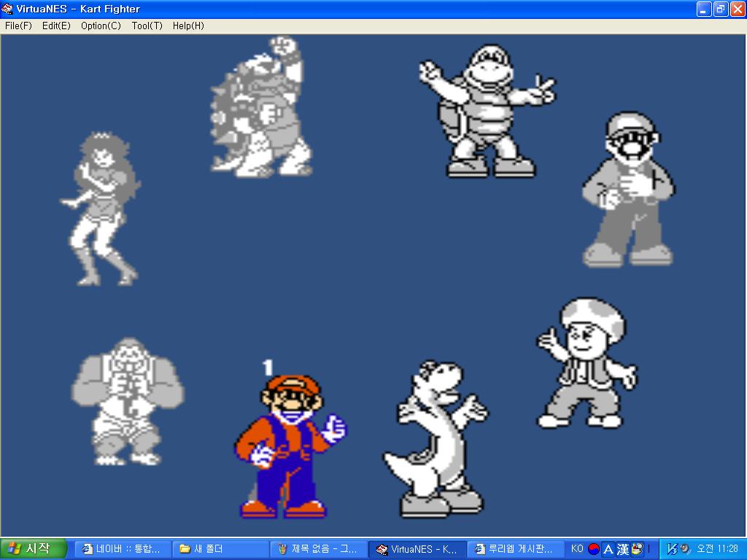Switch to the 제목 없음 paint taskbar window
747x560 pixels.
pyautogui.click(x=317, y=549)
